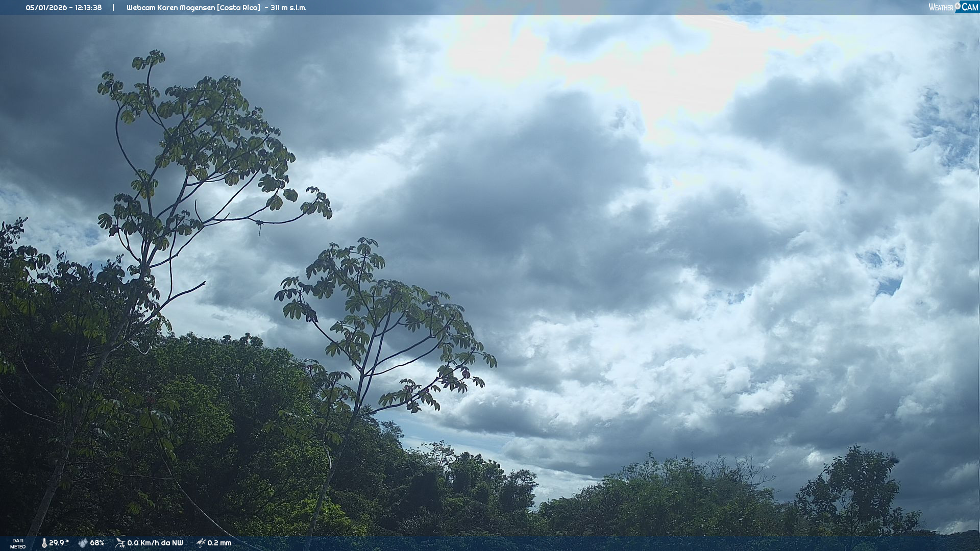Image resolution: width=980 pixels, height=551 pixels.
Task: Click the [Costa Rica] location label
Action: tap(238, 8)
